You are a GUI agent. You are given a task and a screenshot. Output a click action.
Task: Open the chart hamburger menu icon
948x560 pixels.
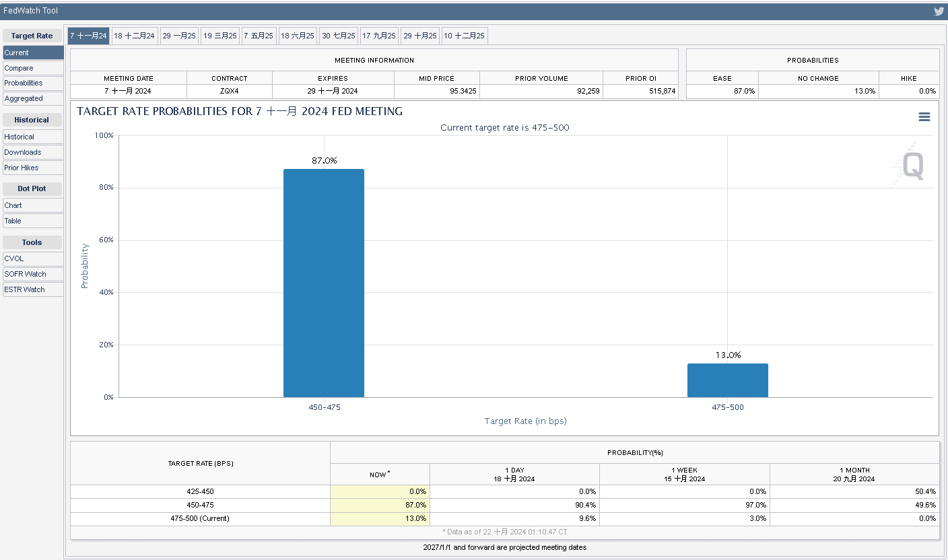(x=924, y=117)
